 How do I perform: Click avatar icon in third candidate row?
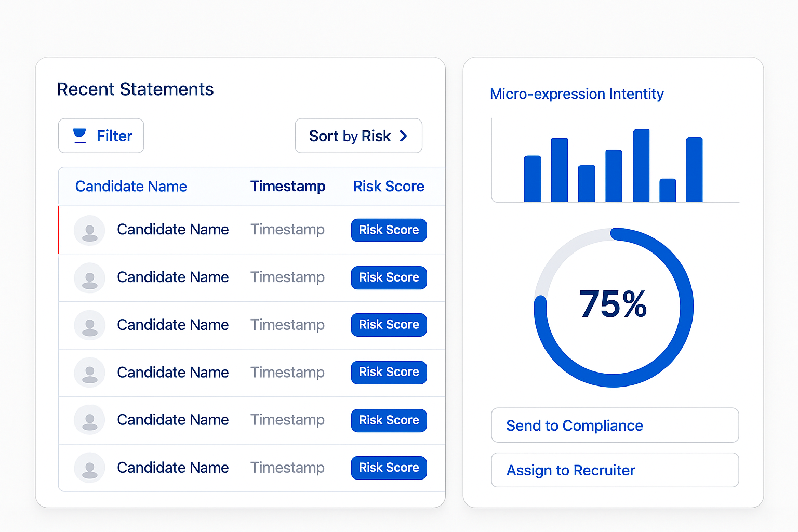(89, 325)
